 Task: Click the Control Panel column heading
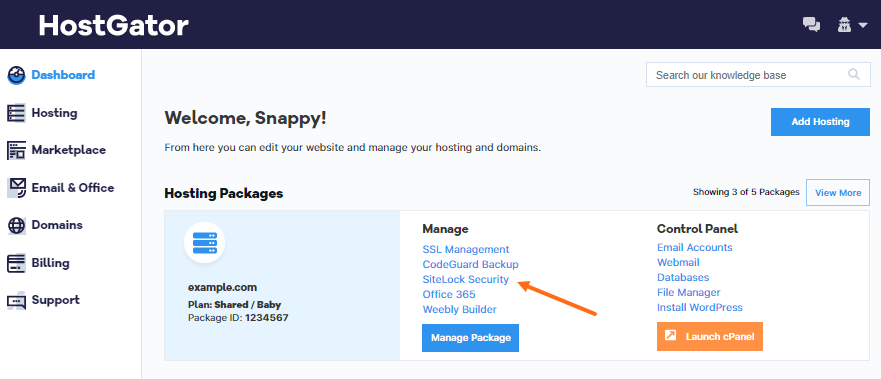pyautogui.click(x=697, y=229)
